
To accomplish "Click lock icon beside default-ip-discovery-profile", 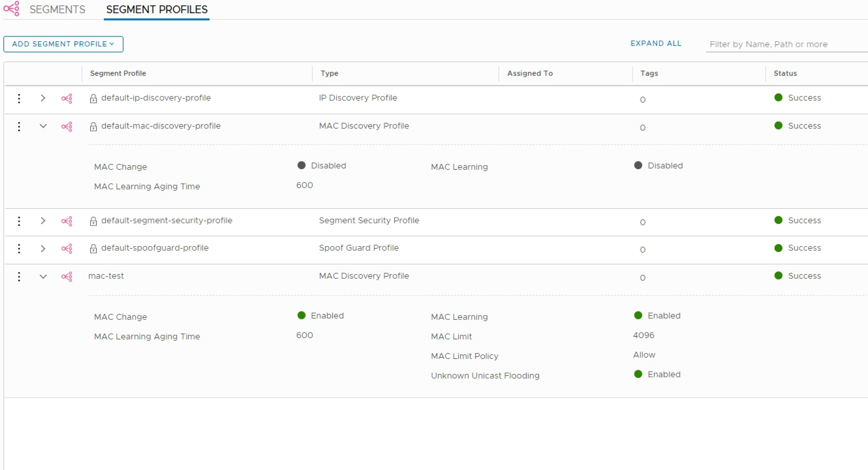I will pyautogui.click(x=93, y=99).
